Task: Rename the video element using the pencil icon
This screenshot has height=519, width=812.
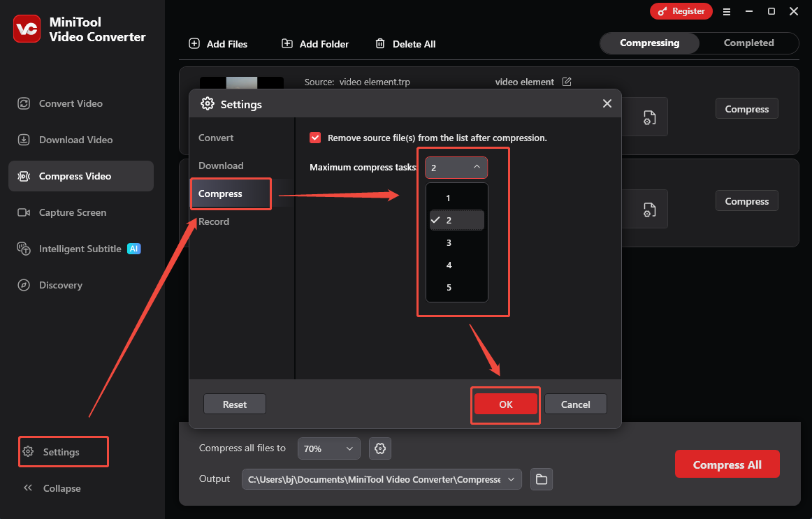Action: click(x=567, y=82)
